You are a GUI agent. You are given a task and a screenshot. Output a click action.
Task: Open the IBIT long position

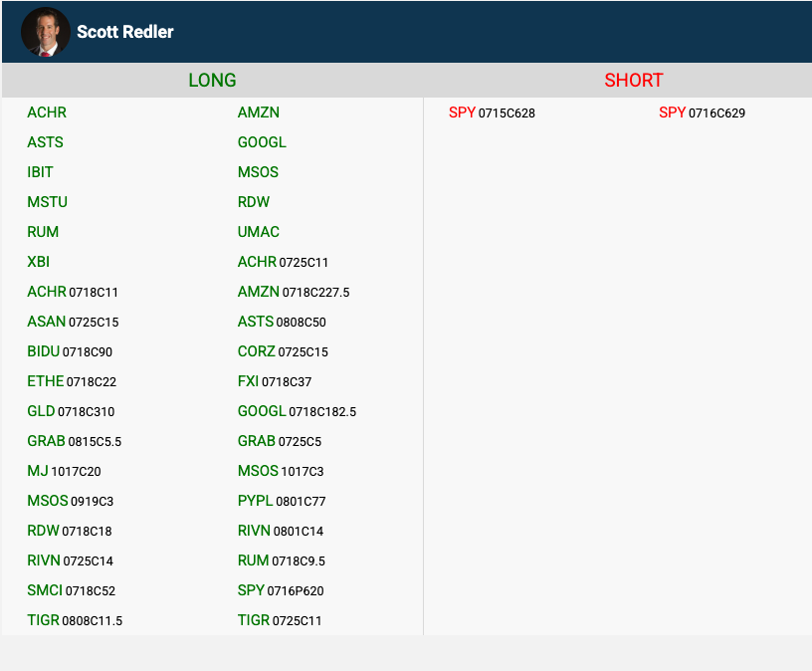(40, 172)
